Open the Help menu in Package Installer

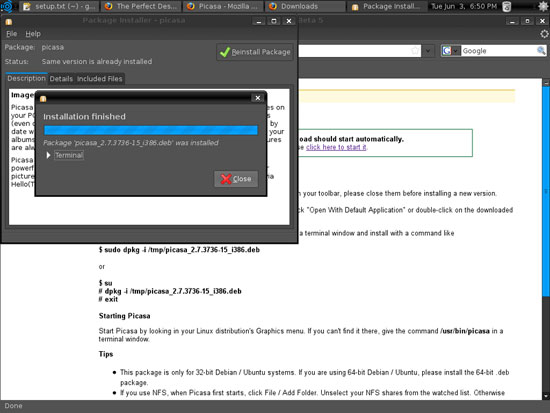(33, 34)
